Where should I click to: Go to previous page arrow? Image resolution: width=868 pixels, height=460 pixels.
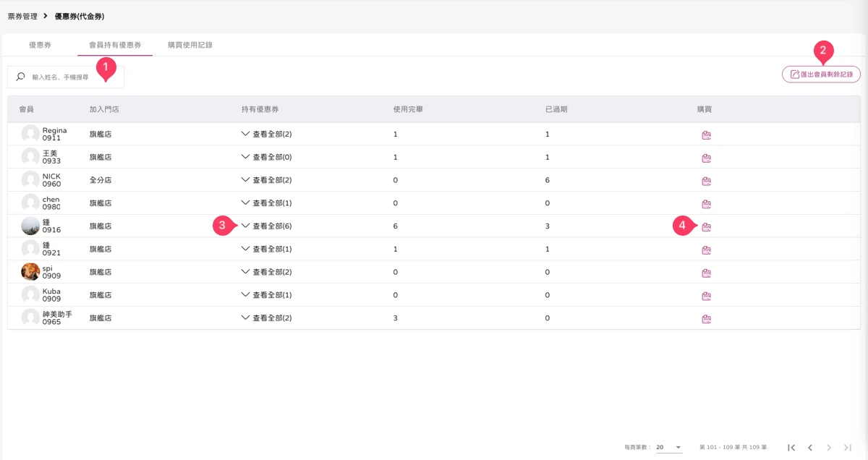coord(810,448)
